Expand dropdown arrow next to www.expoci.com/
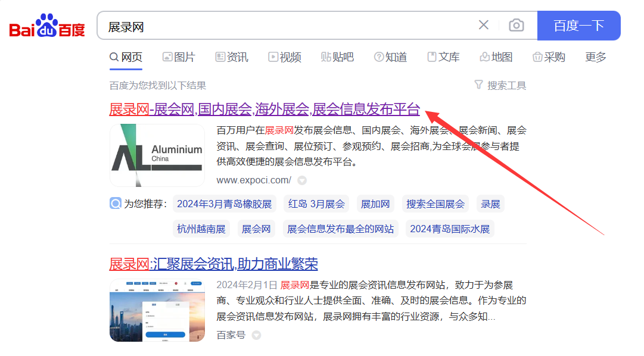 pyautogui.click(x=302, y=180)
